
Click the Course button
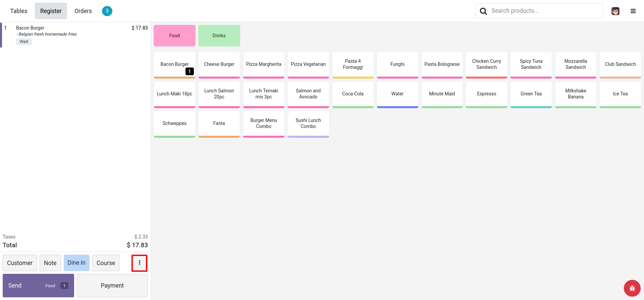pyautogui.click(x=106, y=263)
